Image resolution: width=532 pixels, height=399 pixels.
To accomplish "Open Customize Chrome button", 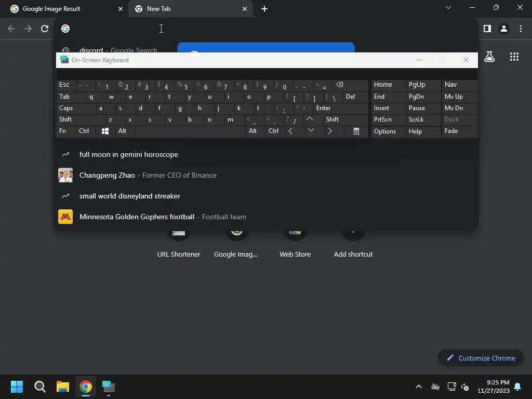I will tap(481, 358).
